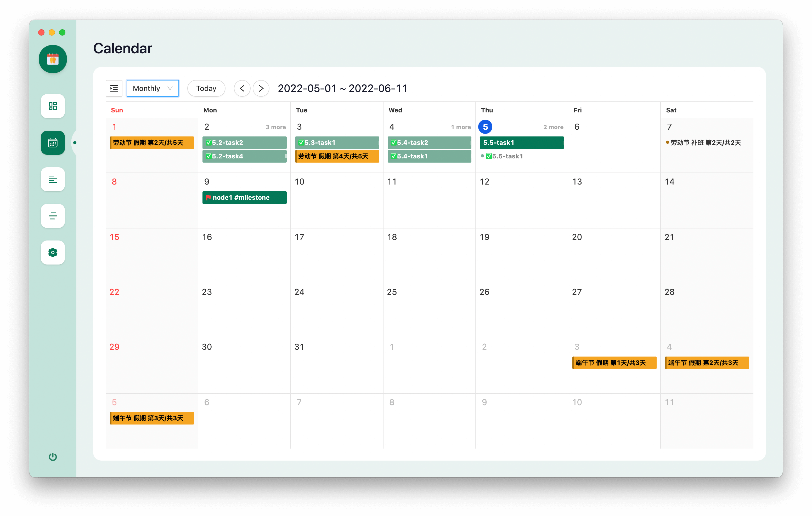
Task: Toggle the calendar list panel icon
Action: [x=114, y=88]
